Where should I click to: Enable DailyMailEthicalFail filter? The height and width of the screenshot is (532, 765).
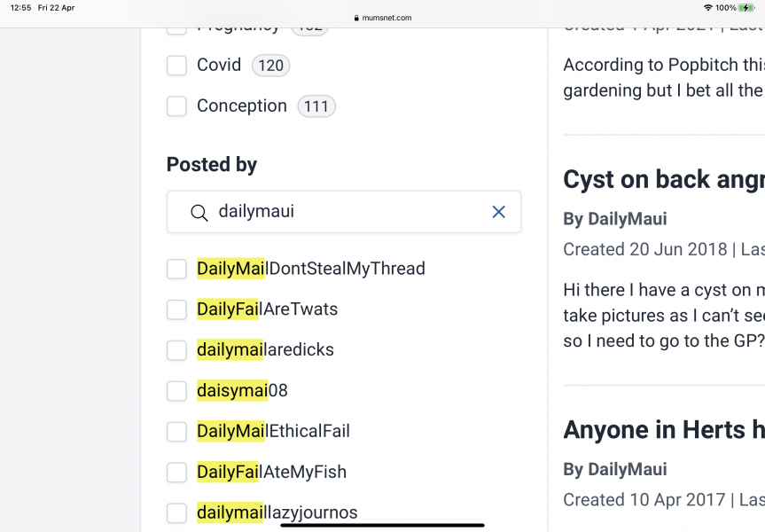click(176, 431)
